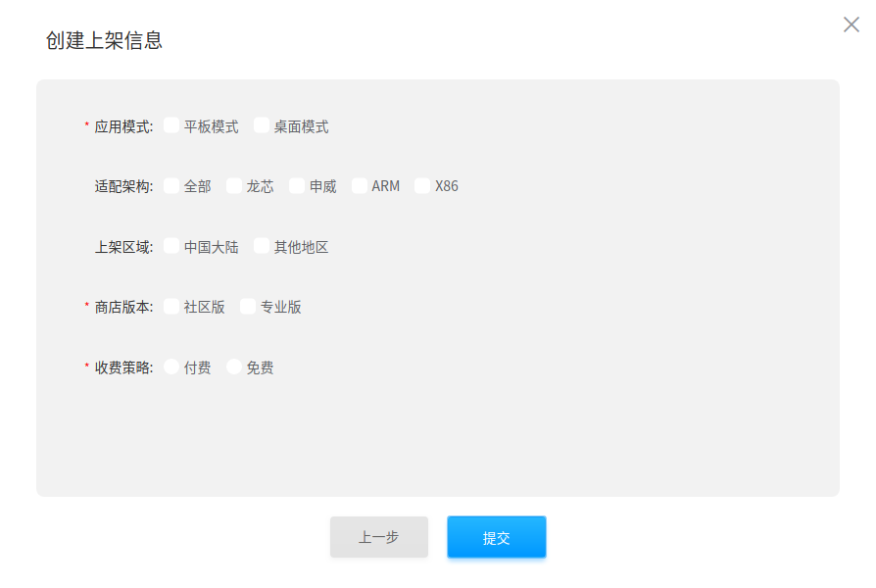Choose the 付费 radio button

click(x=171, y=367)
